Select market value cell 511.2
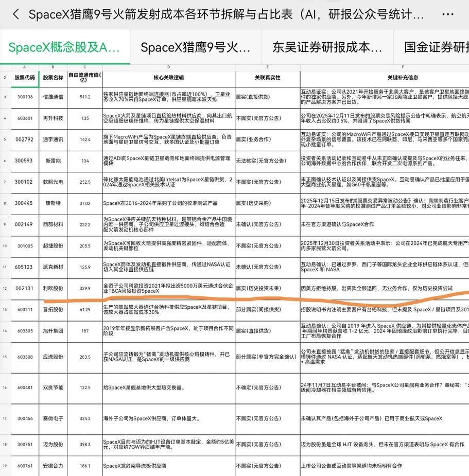Viewport: 469px width, 476px height. (x=85, y=97)
